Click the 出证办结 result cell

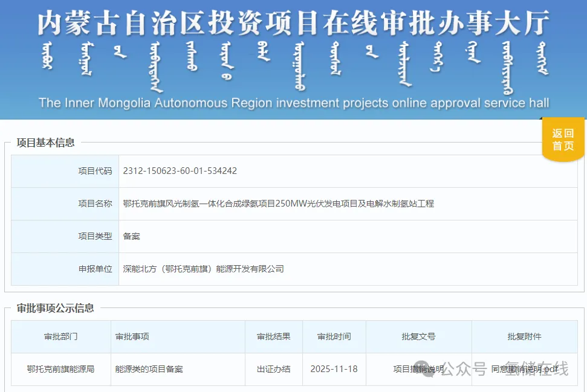click(x=273, y=369)
